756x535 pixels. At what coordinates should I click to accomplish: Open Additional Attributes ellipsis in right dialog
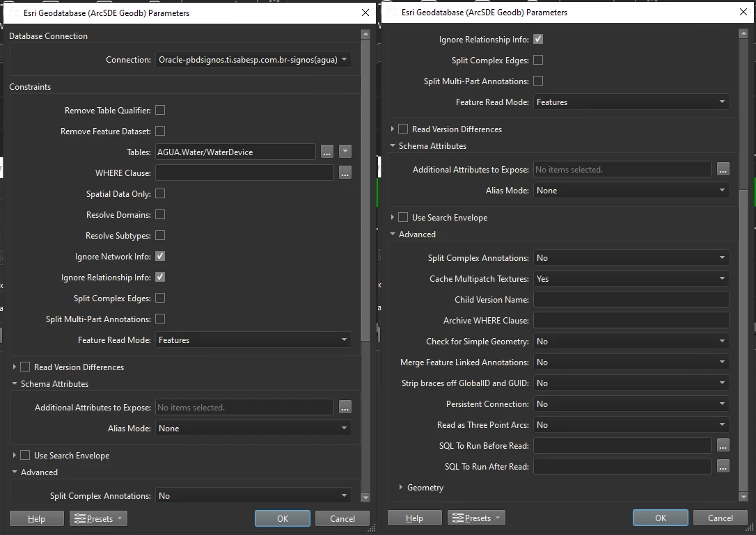(x=723, y=169)
